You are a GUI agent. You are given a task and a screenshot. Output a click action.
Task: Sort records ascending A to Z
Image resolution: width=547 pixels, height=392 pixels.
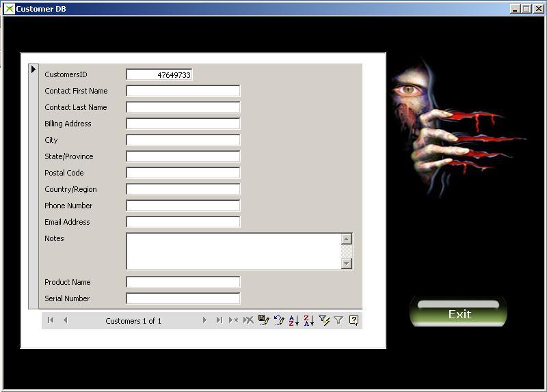pyautogui.click(x=293, y=320)
